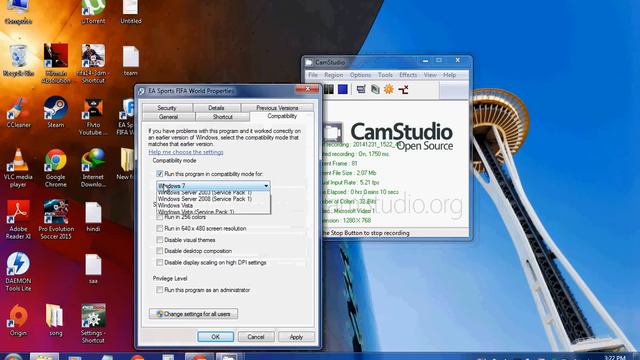Viewport: 640px width, 360px height.
Task: Select the Google Chrome desktop icon
Action: click(56, 168)
